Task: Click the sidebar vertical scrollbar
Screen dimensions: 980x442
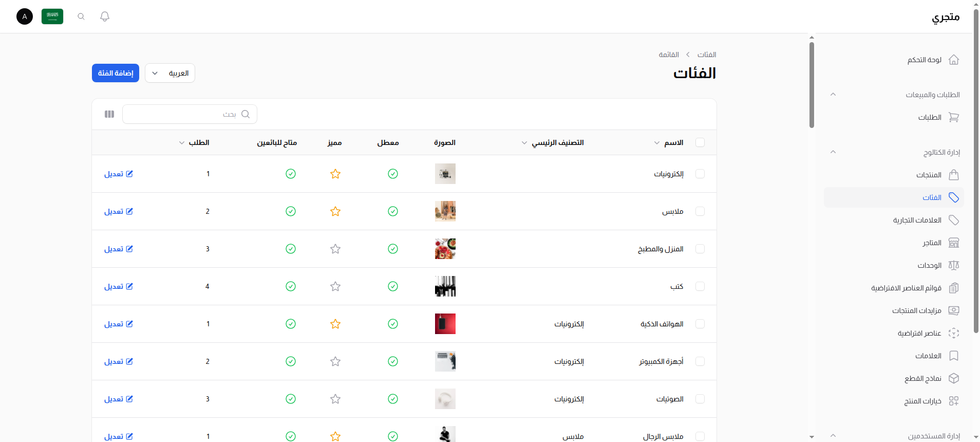Action: tap(812, 85)
